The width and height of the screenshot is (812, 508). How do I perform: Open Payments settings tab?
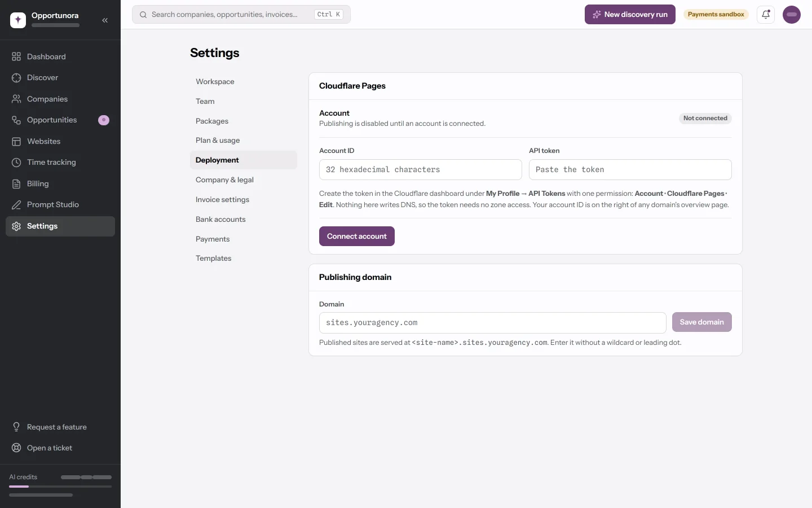pyautogui.click(x=244, y=239)
